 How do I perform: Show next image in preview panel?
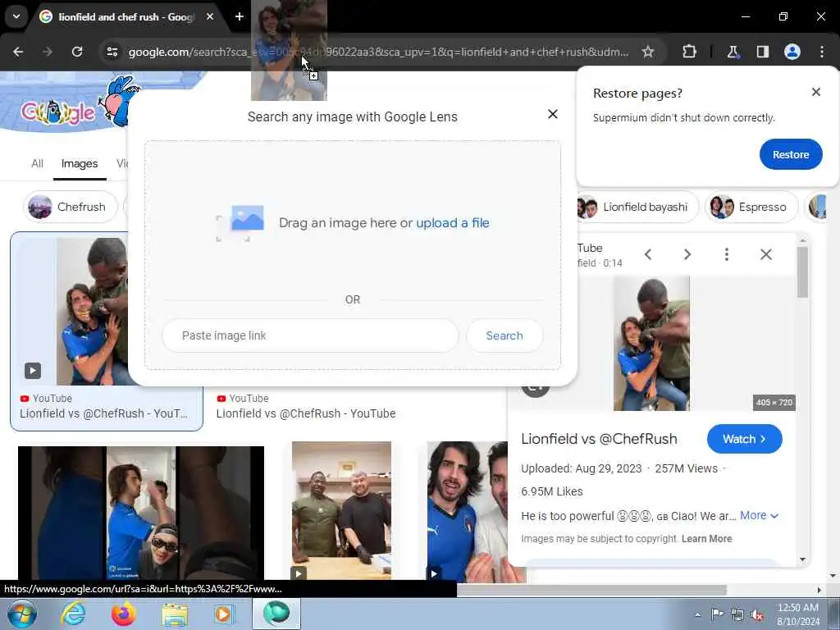click(x=687, y=254)
